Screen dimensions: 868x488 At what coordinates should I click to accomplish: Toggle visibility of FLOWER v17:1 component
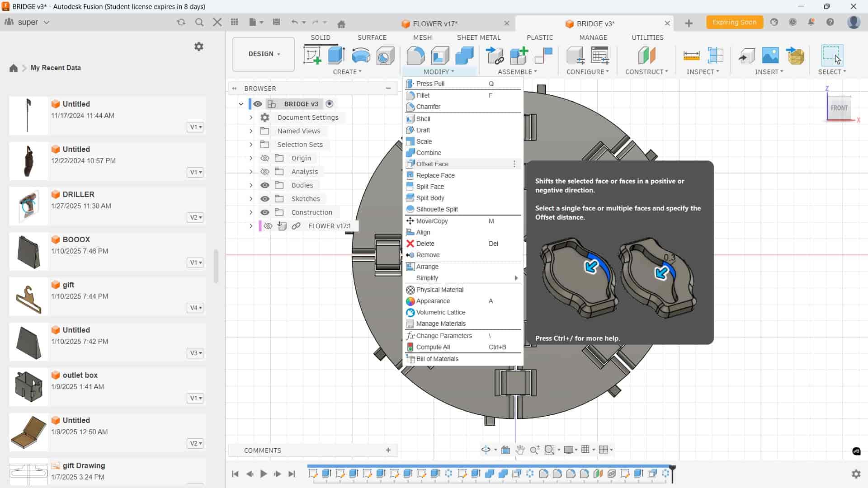tap(268, 226)
